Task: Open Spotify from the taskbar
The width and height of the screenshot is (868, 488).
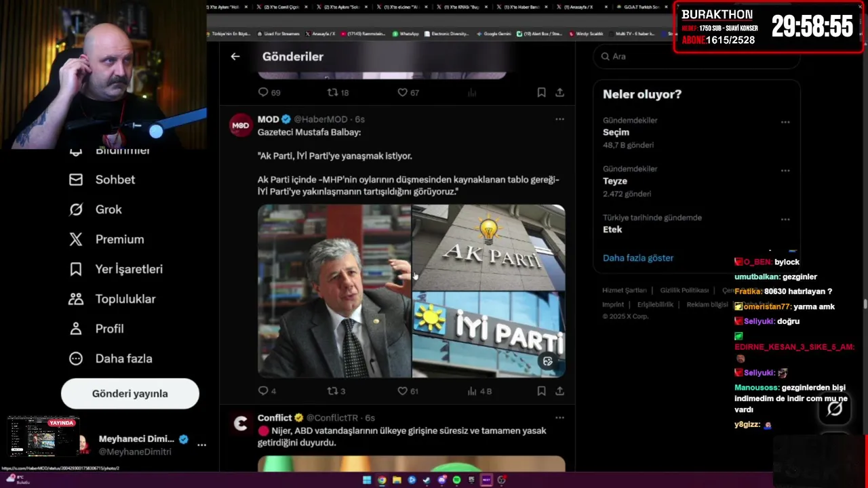Action: 456,480
